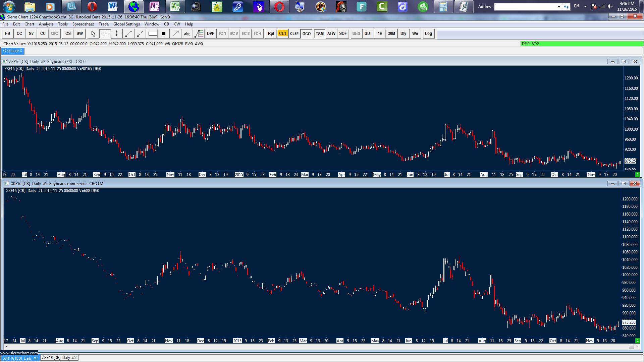This screenshot has width=644, height=362.
Task: Select the pointer arrow tool
Action: [93, 34]
